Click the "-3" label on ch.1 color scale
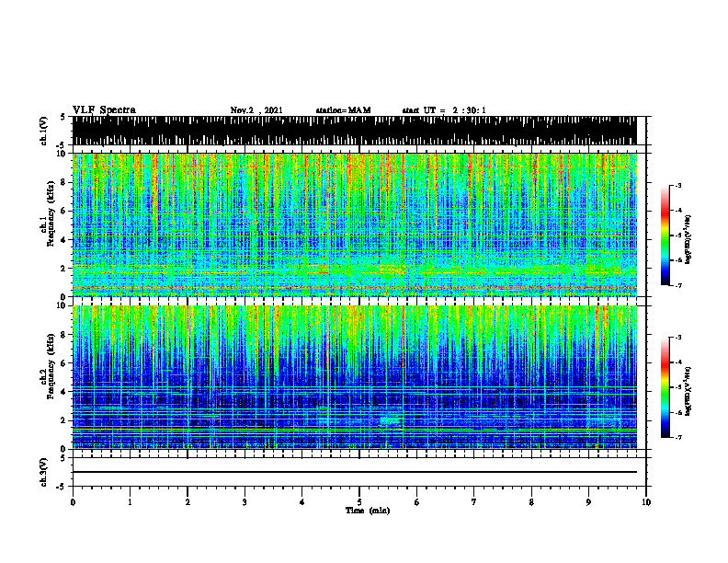The image size is (728, 563). tap(678, 185)
